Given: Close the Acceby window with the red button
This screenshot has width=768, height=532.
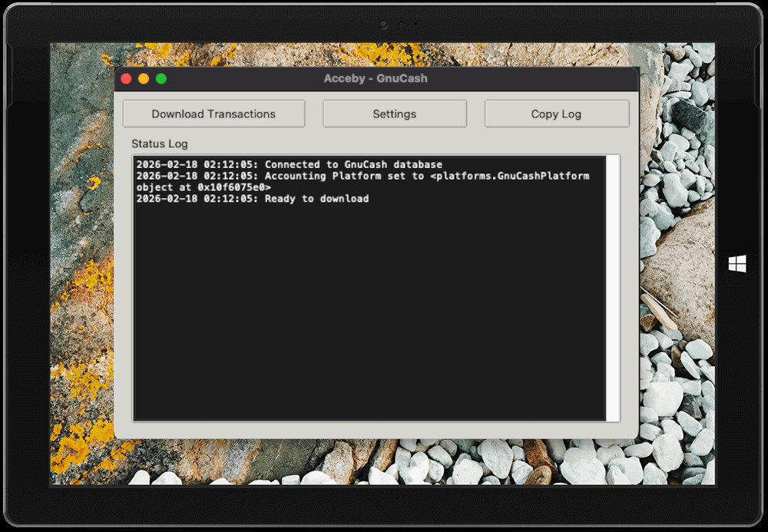Looking at the screenshot, I should (x=126, y=78).
